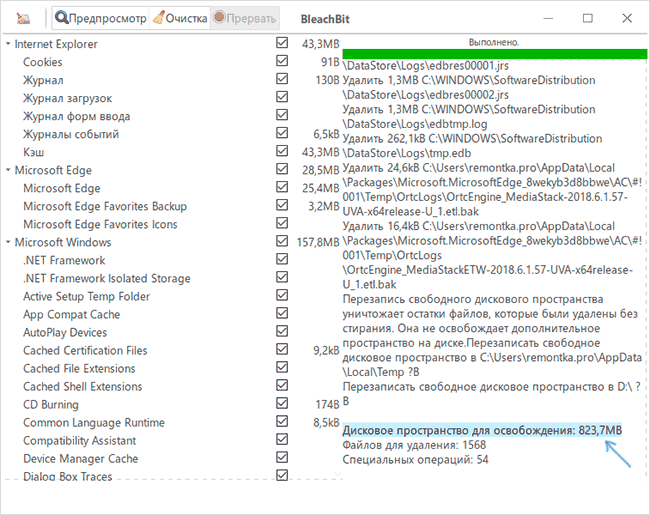Uncheck the Internet Explorer group checkbox
Screen dimensions: 650x515
point(282,43)
